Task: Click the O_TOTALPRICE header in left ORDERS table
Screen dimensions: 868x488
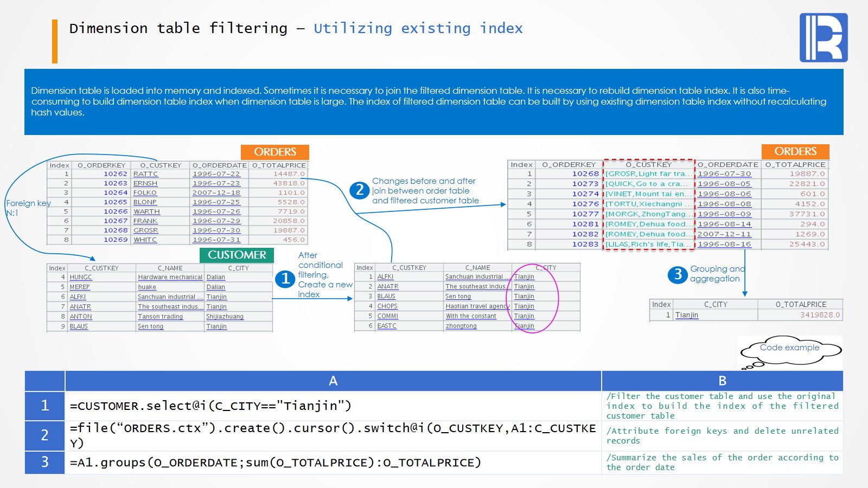Action: tap(278, 165)
